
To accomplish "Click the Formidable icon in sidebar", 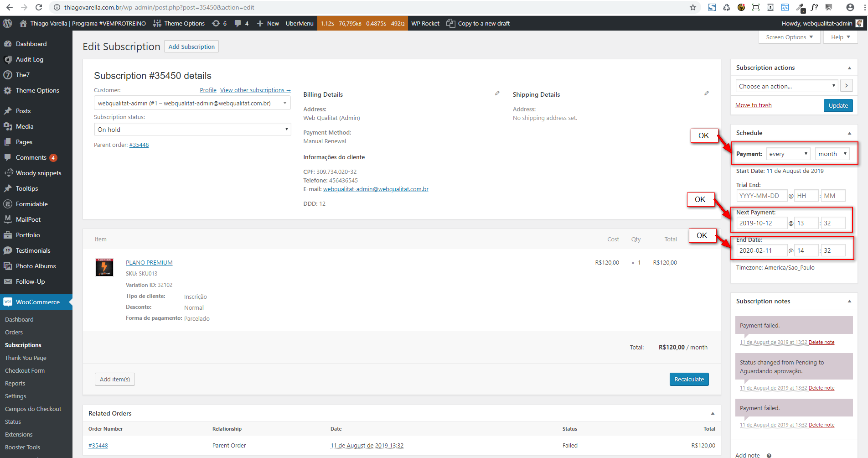I will (x=8, y=204).
